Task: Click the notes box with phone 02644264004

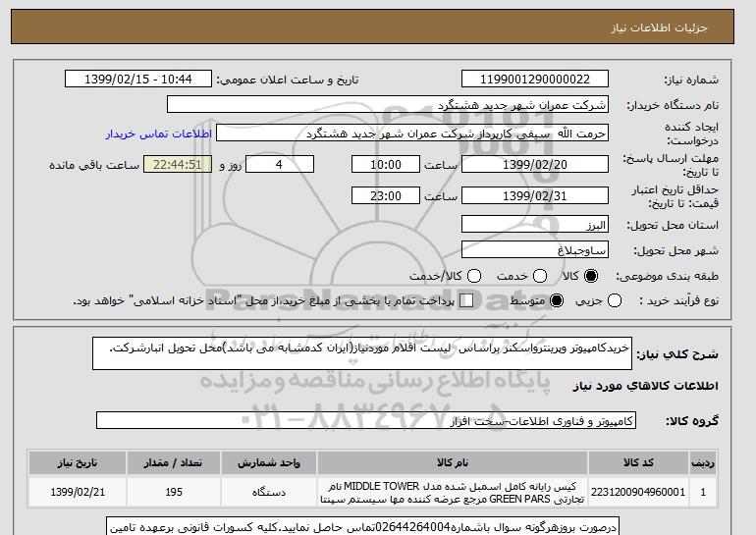Action: click(x=362, y=526)
